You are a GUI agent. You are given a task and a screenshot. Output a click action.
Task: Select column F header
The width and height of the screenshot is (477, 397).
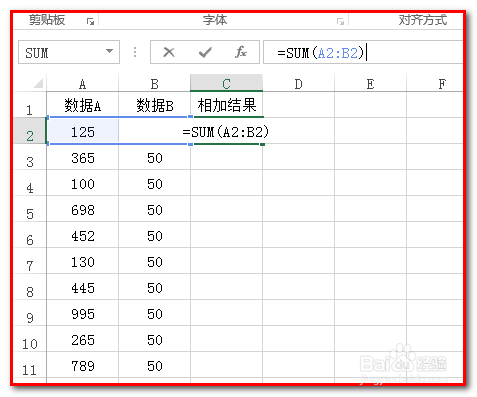[x=435, y=84]
